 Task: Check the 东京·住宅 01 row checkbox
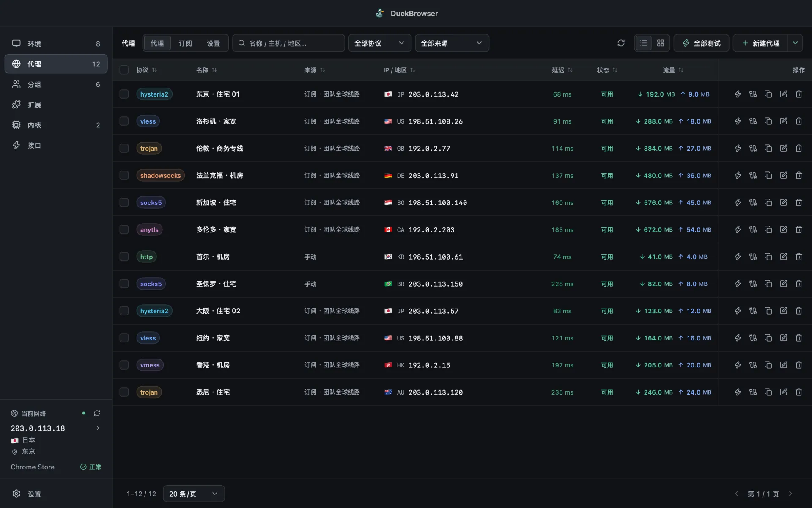[124, 94]
